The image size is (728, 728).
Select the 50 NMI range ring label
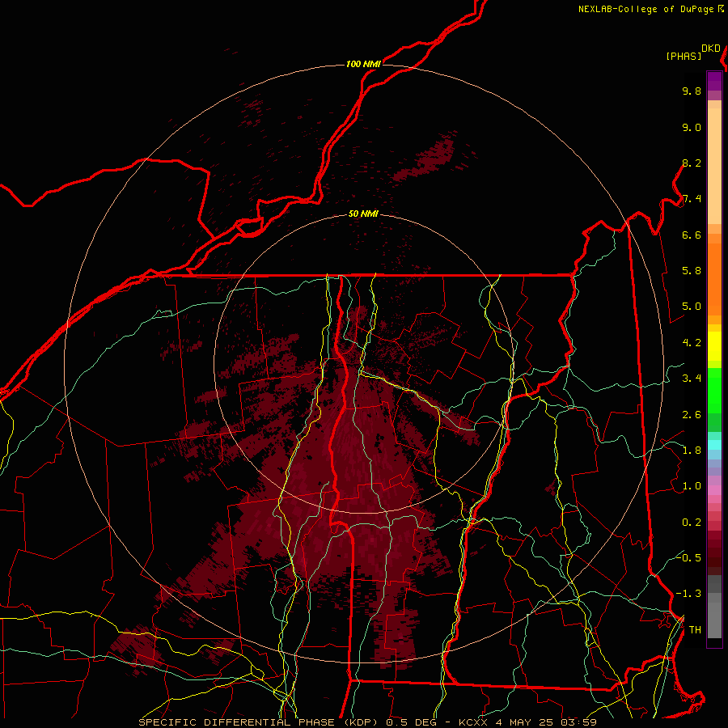click(363, 214)
